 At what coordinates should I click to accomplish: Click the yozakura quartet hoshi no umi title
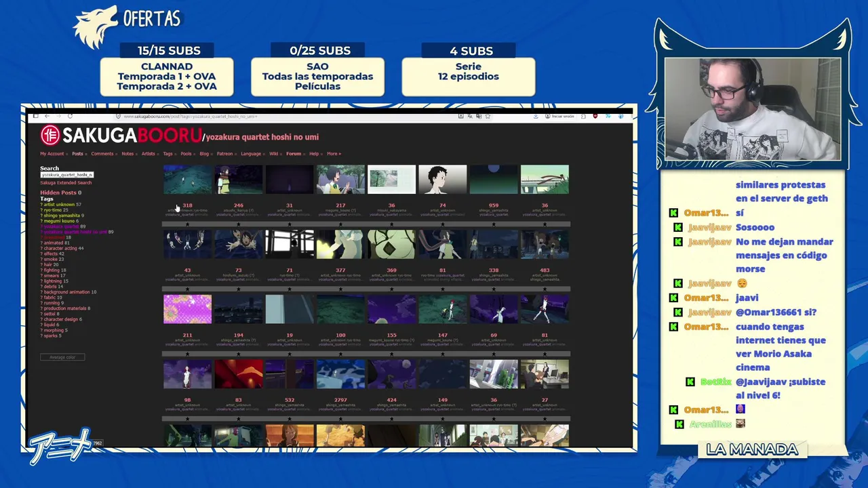pyautogui.click(x=262, y=137)
